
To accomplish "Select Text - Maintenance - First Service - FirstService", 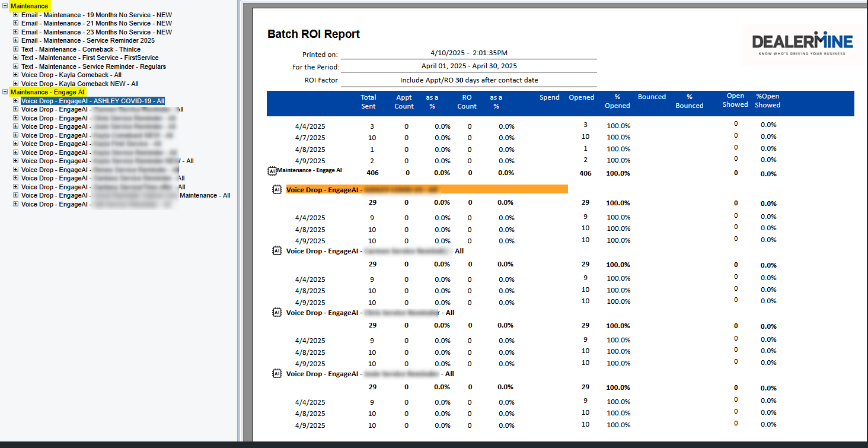I will click(90, 58).
